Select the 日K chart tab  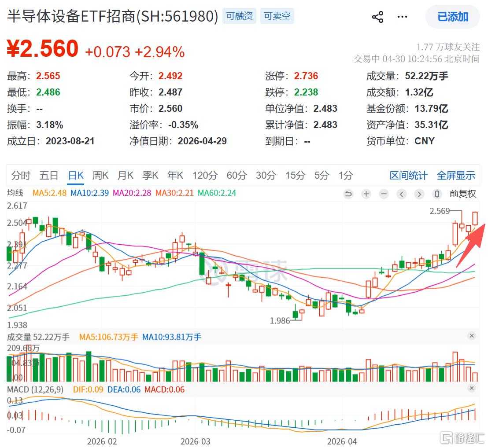click(x=76, y=175)
